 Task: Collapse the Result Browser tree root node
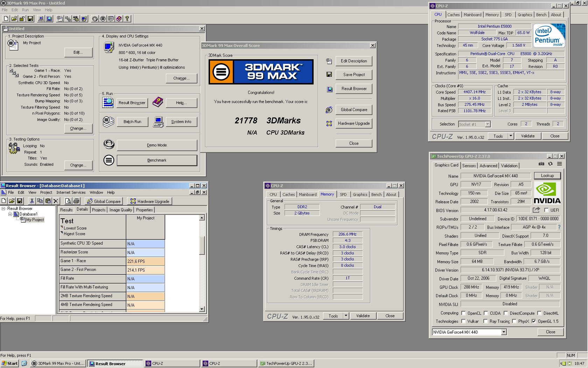click(3, 209)
